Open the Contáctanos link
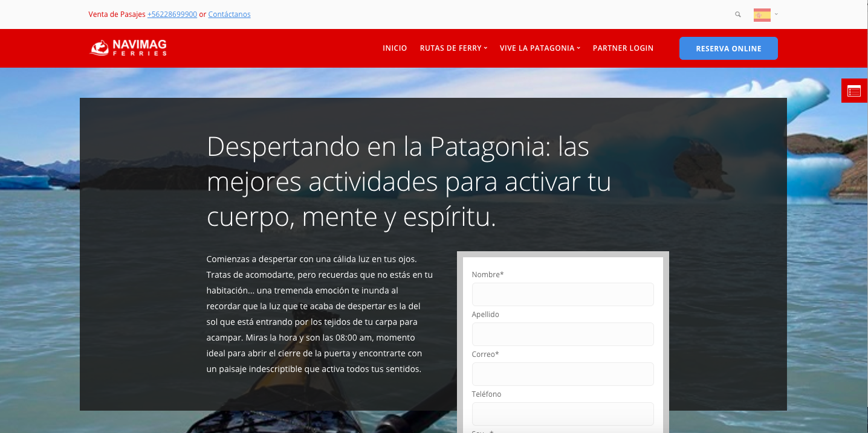 pyautogui.click(x=229, y=14)
